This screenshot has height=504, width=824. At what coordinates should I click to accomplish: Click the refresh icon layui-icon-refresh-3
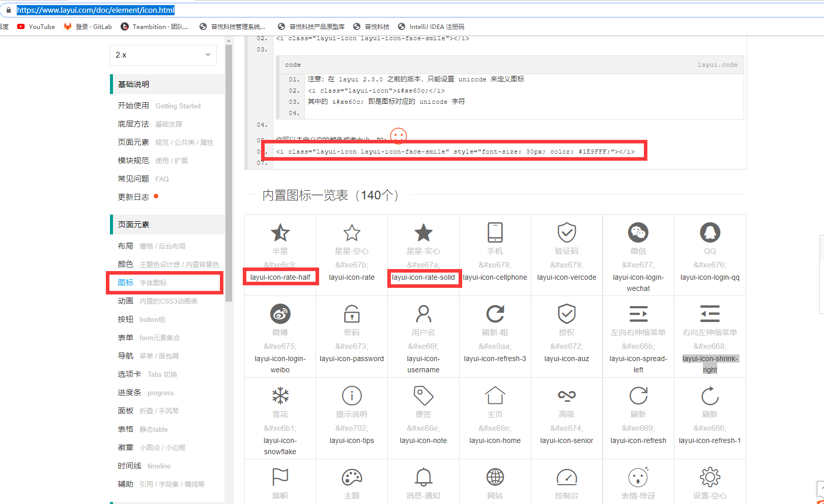click(x=495, y=314)
